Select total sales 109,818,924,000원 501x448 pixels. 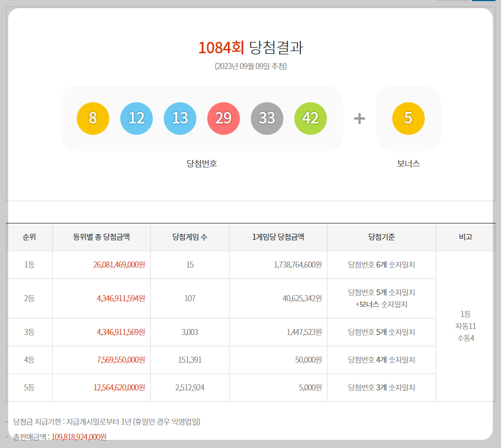(x=79, y=437)
